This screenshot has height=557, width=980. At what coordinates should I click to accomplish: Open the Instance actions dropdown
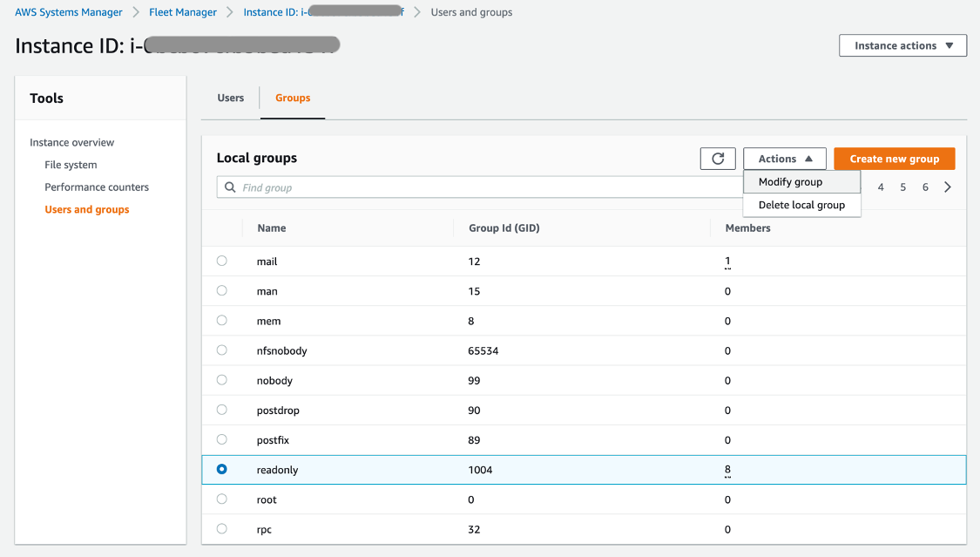point(902,45)
